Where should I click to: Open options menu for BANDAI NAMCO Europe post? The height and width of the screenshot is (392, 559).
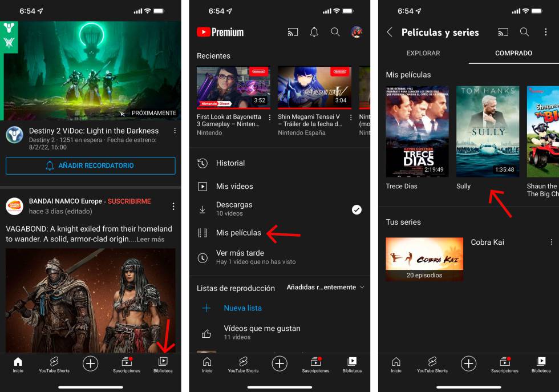(x=173, y=206)
